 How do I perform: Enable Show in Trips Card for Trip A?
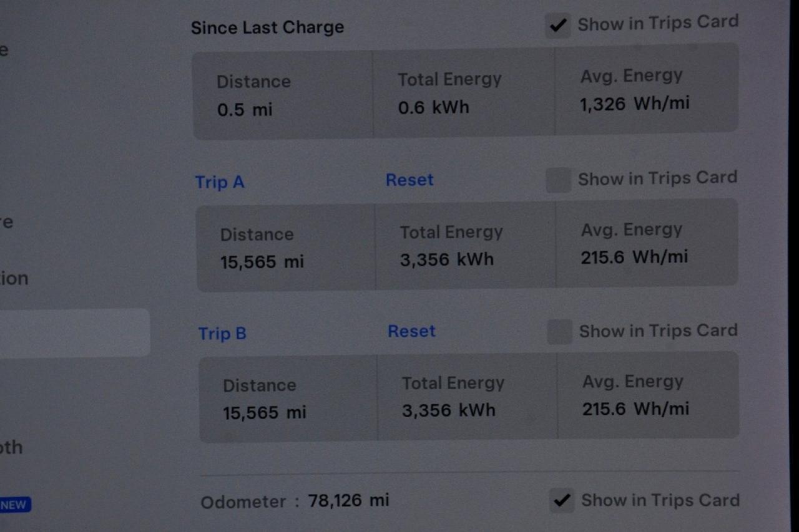[557, 180]
